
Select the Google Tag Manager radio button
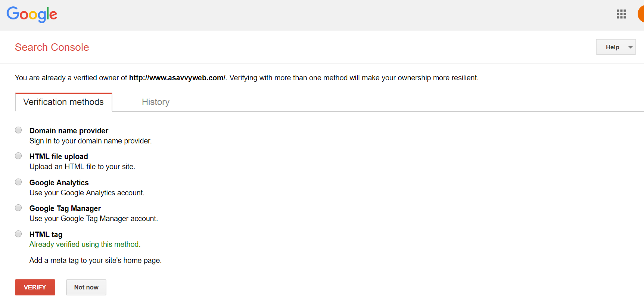[18, 208]
